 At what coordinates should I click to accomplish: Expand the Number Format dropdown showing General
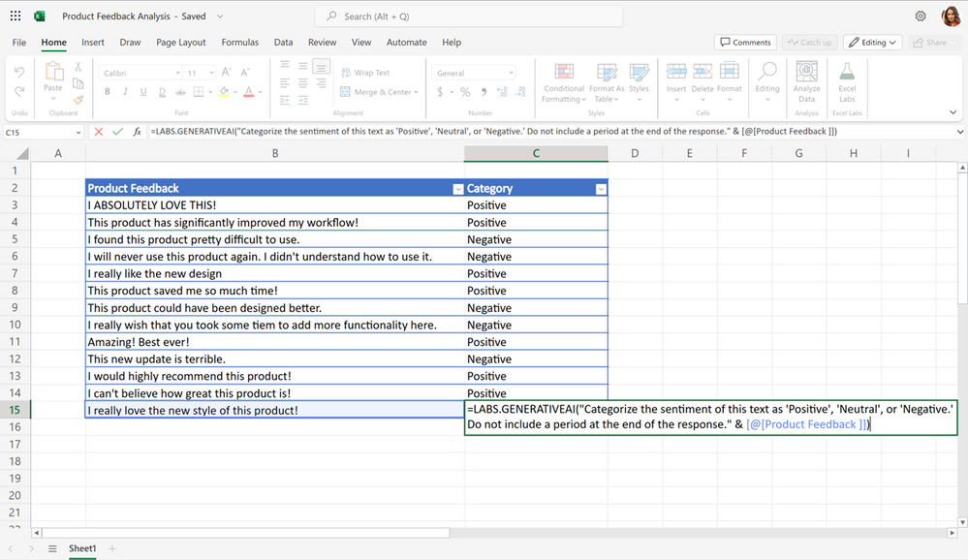pyautogui.click(x=473, y=73)
